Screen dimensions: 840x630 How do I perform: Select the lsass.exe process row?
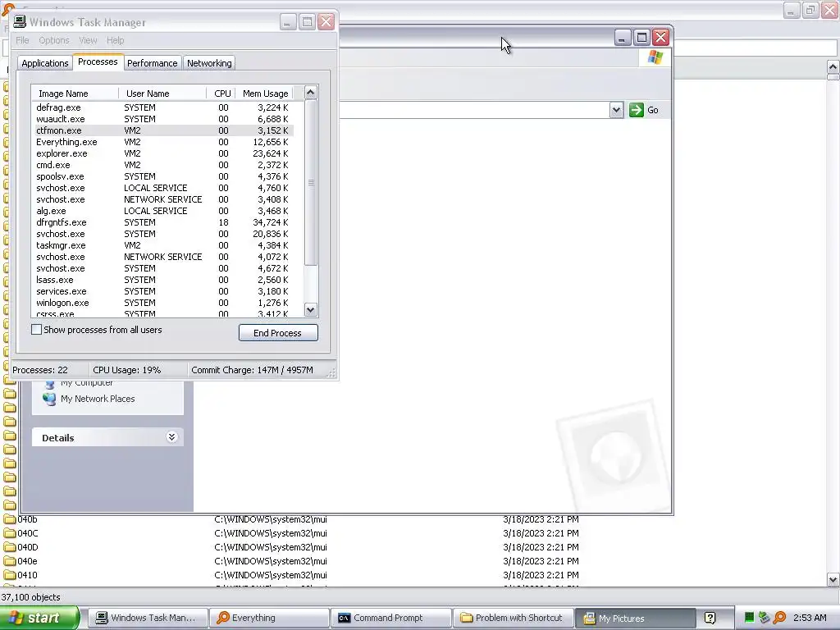pos(163,280)
